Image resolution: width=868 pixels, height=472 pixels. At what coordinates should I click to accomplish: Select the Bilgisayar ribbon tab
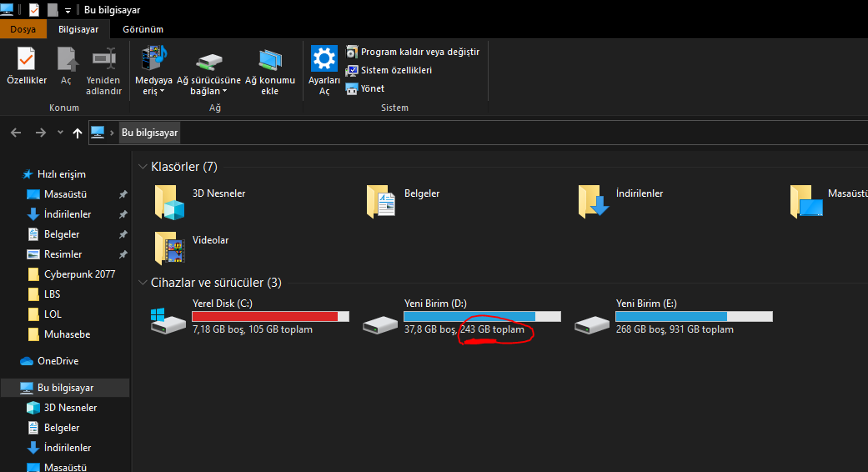78,29
